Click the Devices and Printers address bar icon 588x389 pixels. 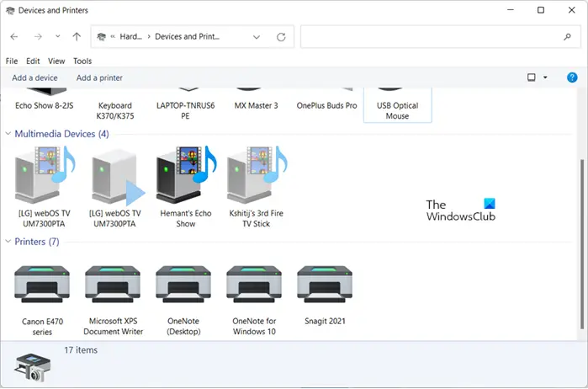click(101, 36)
